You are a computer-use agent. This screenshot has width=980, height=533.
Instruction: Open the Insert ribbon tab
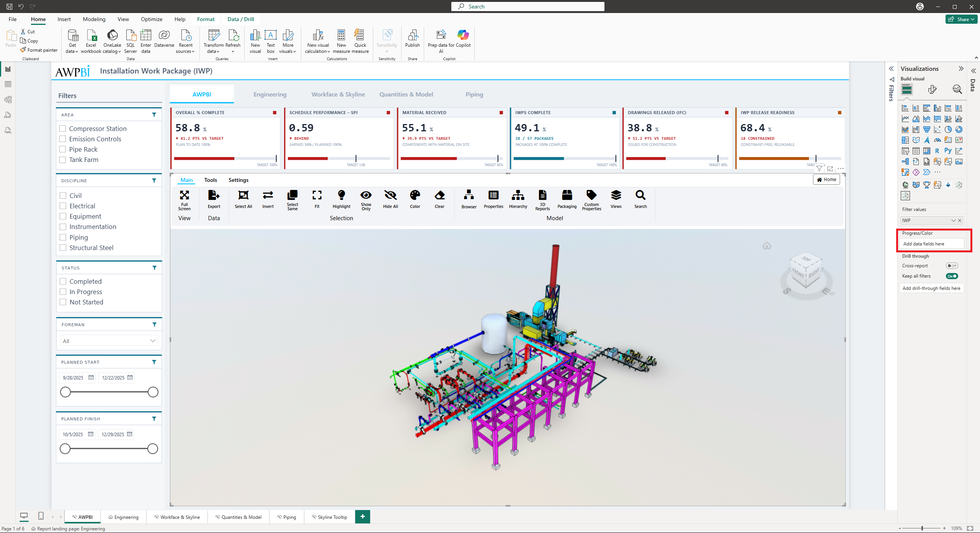[64, 19]
